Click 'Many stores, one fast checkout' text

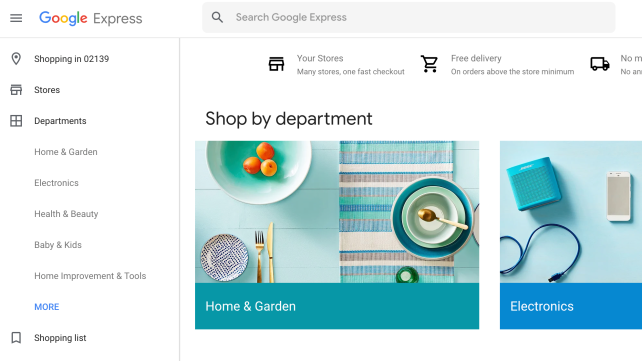[x=350, y=72]
